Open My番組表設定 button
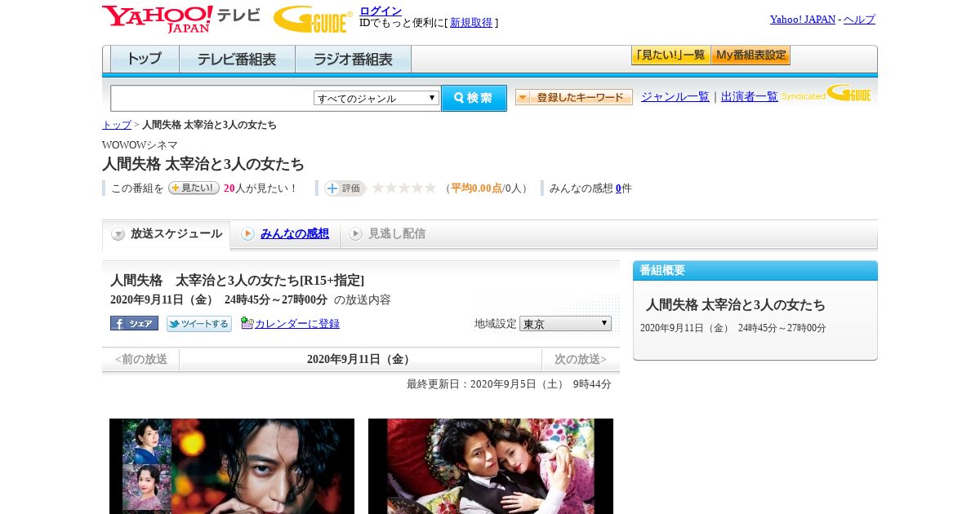Viewport: 980px width, 514px height. [x=751, y=55]
